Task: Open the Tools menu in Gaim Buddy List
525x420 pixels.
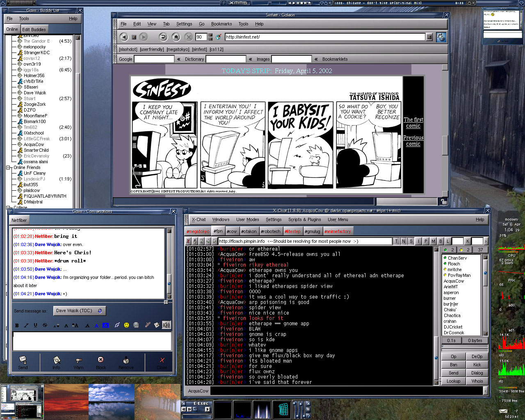Action: coord(24,18)
